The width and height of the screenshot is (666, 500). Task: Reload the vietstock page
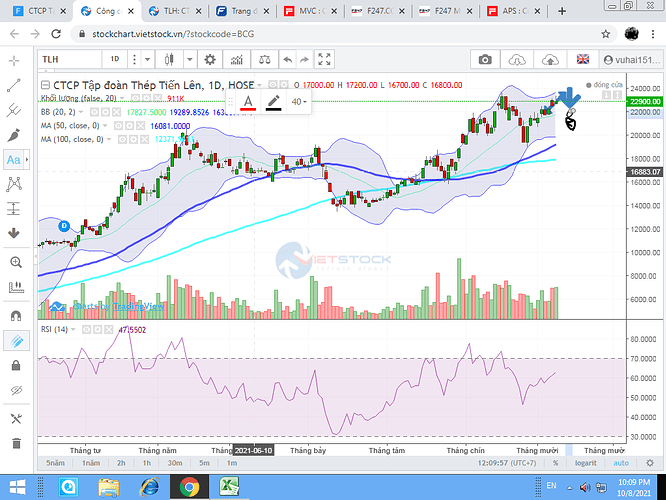click(x=56, y=34)
